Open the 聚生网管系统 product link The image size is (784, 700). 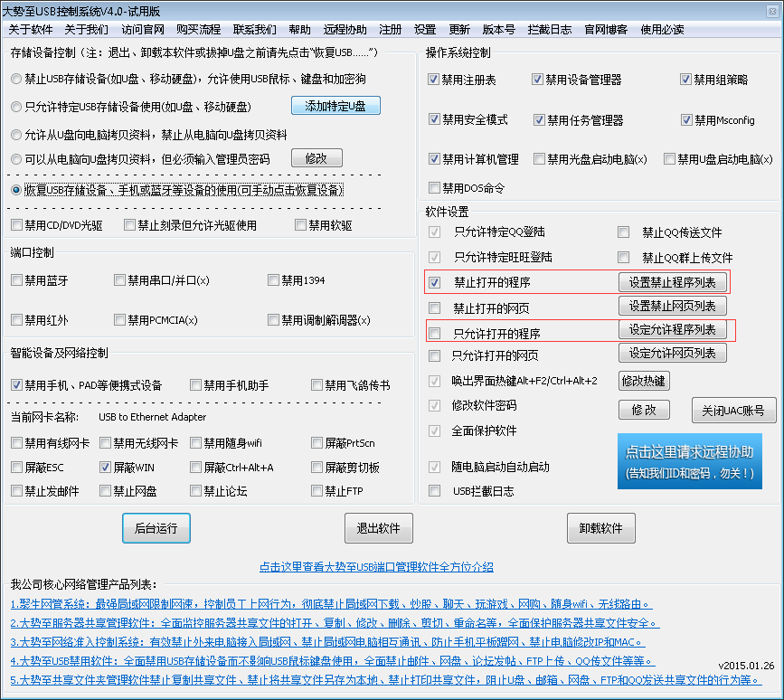point(331,604)
